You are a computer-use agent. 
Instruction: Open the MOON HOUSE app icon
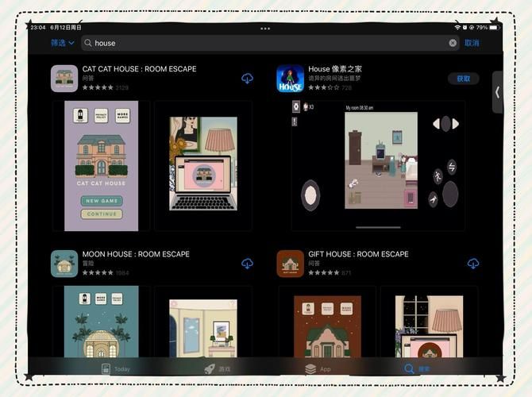(x=64, y=264)
